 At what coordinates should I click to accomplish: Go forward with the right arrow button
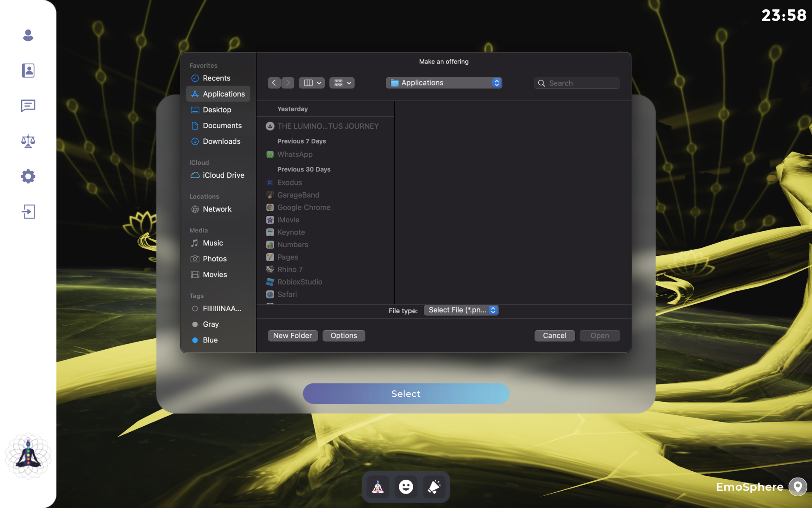[288, 83]
